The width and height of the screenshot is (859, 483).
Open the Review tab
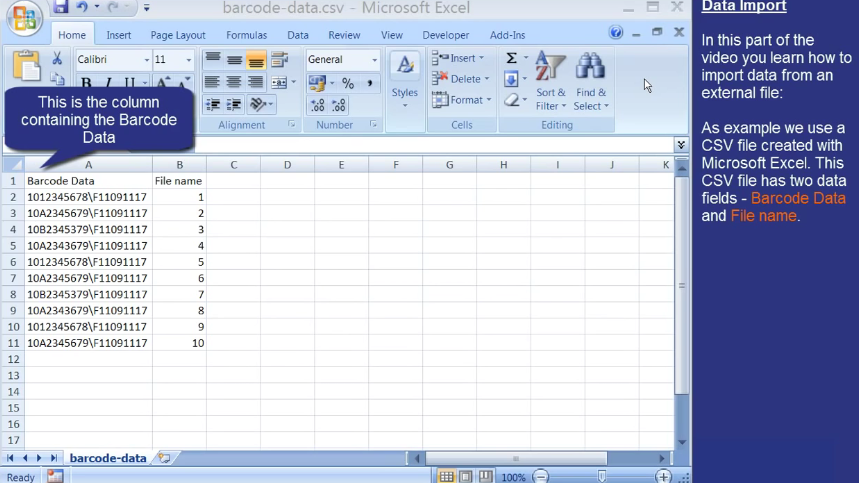tap(344, 35)
